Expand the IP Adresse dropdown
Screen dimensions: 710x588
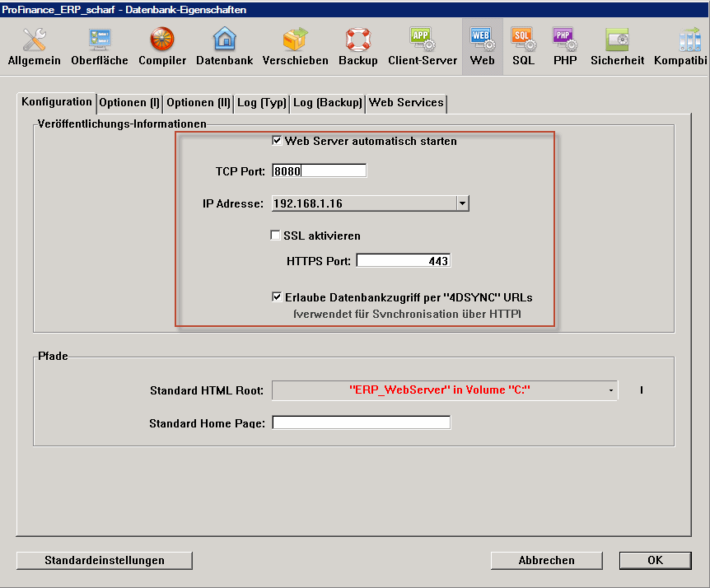(462, 203)
